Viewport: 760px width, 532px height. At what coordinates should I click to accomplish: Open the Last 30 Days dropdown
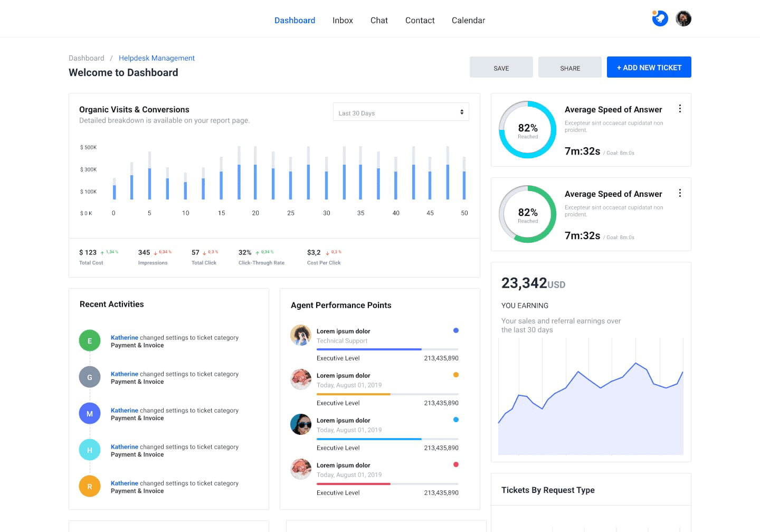(x=401, y=112)
